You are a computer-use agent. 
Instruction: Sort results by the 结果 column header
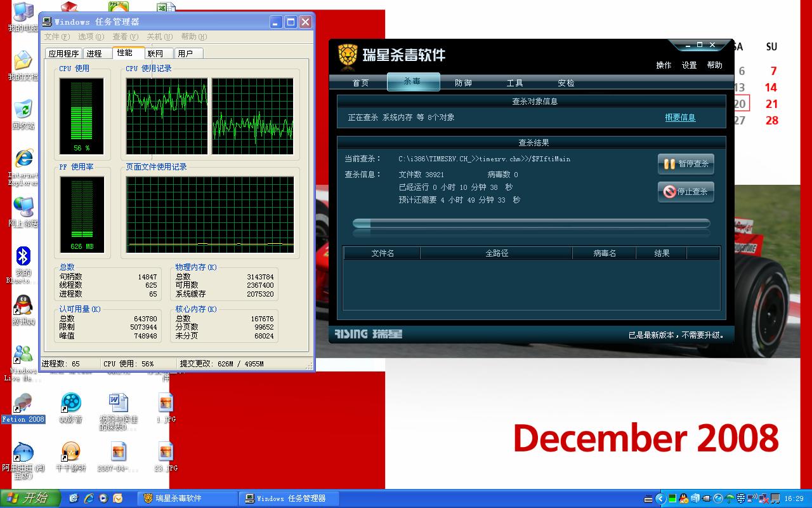coord(662,253)
